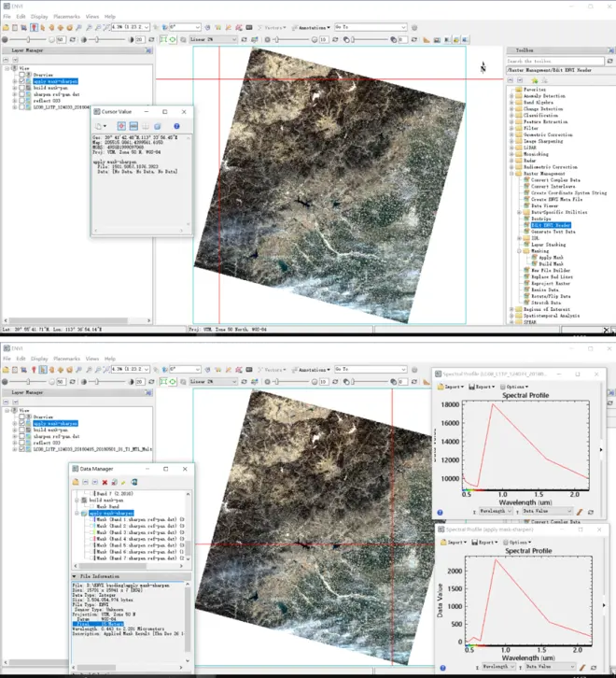Click the yellow star favorites icon in the Toolbox
This screenshot has width=616, height=678.
click(535, 81)
